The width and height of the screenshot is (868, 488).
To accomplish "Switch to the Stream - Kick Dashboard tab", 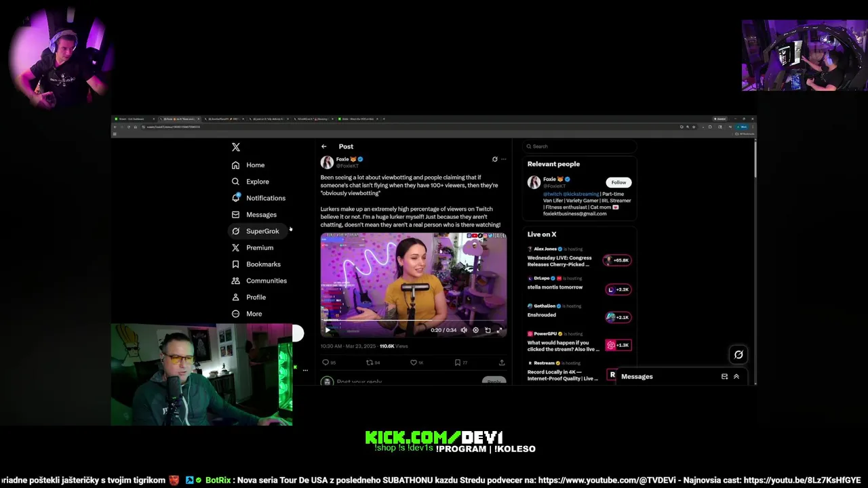I will pyautogui.click(x=135, y=119).
